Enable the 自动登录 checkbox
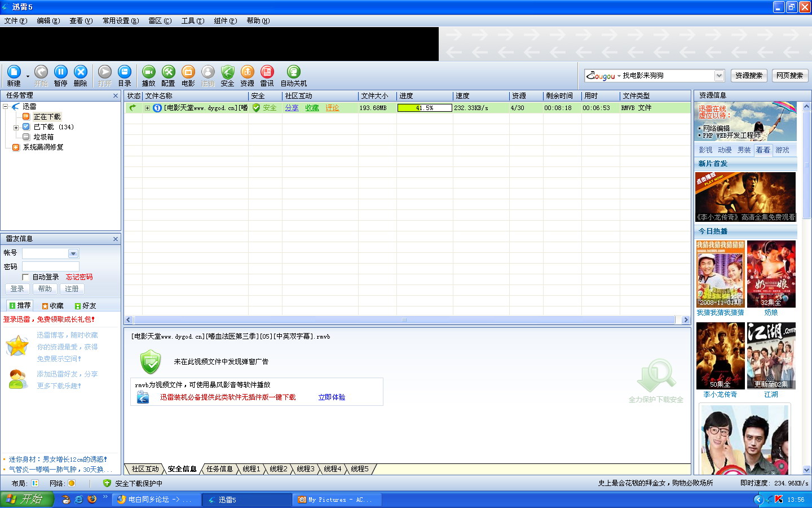 click(25, 277)
